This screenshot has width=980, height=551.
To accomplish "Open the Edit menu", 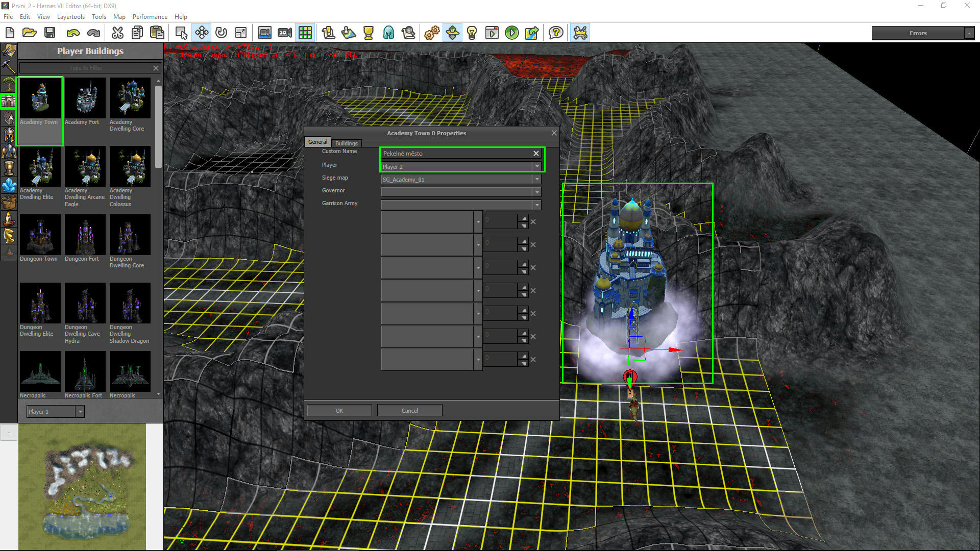I will click(25, 17).
